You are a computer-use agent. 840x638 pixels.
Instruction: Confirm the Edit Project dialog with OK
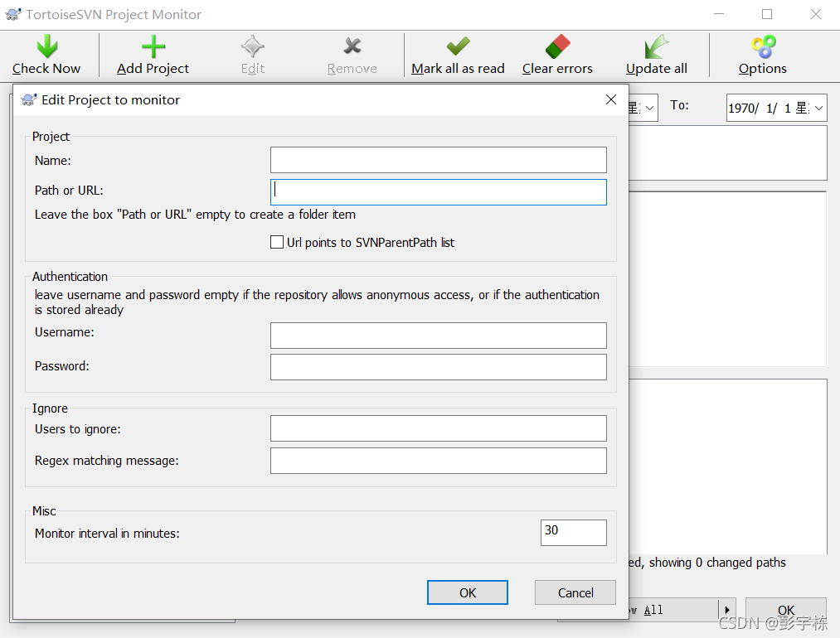point(468,592)
